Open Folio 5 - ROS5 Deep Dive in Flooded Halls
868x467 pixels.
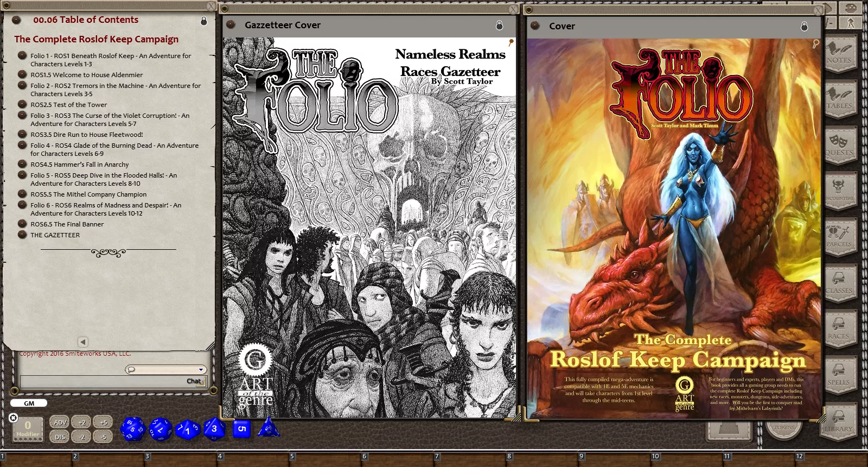(x=104, y=179)
